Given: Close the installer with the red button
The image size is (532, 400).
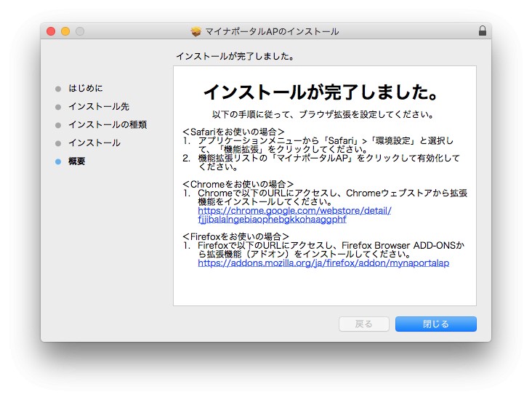Looking at the screenshot, I should point(51,31).
